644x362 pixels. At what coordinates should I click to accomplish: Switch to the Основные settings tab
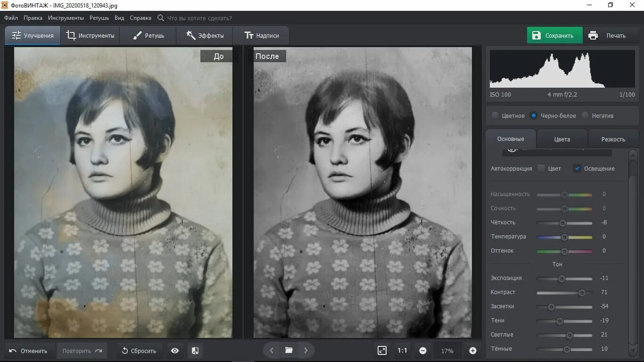(x=511, y=139)
